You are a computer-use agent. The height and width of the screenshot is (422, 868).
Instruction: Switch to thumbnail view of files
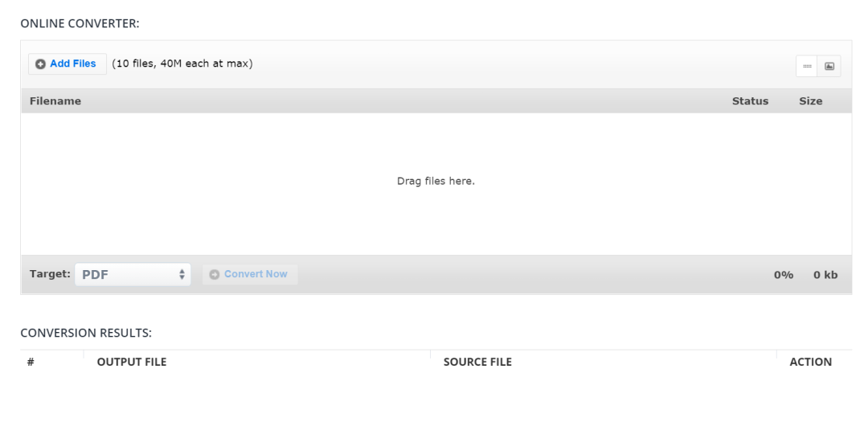click(829, 66)
